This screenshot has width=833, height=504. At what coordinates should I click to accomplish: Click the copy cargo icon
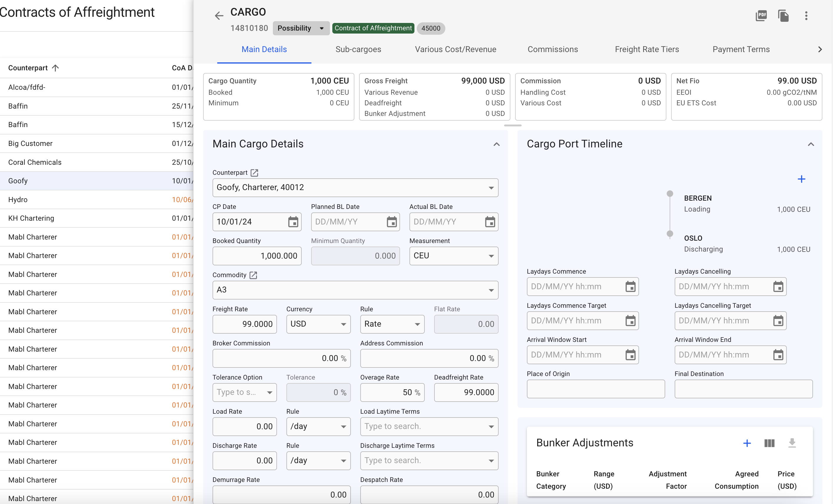pos(783,16)
